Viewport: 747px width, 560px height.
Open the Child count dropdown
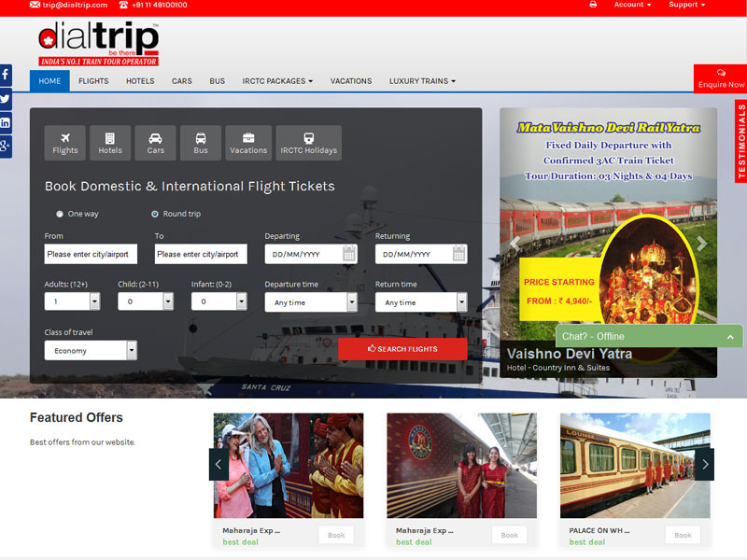[x=146, y=301]
